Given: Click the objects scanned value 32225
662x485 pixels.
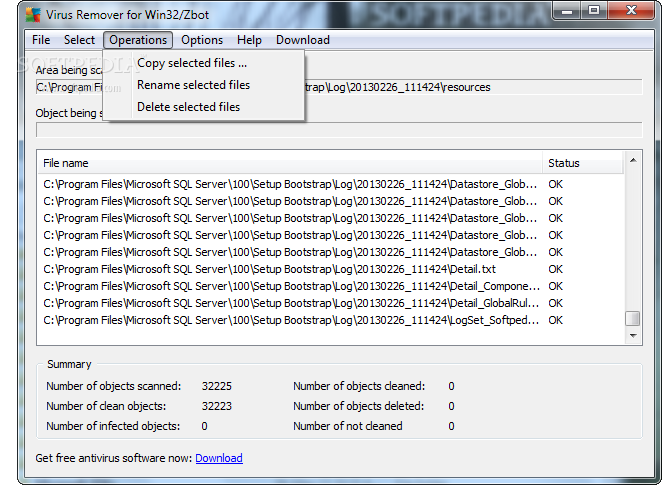Looking at the screenshot, I should coord(217,386).
